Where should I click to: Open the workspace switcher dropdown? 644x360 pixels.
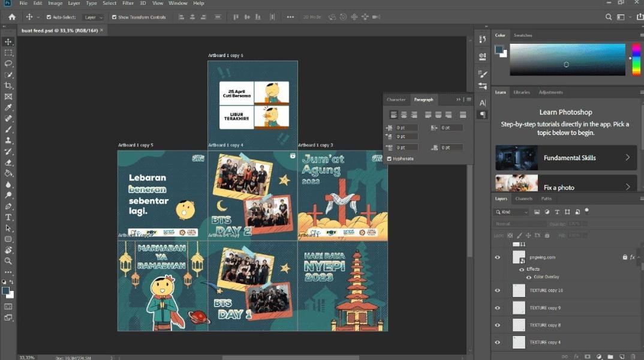[x=623, y=17]
